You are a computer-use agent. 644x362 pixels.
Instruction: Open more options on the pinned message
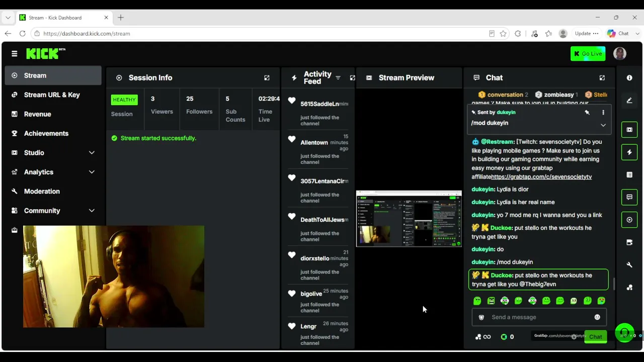pos(603,113)
